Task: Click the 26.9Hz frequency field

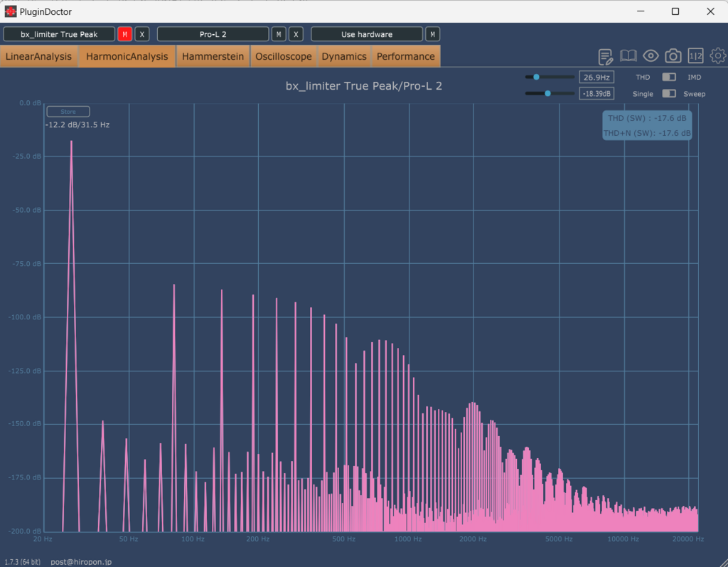Action: (596, 77)
